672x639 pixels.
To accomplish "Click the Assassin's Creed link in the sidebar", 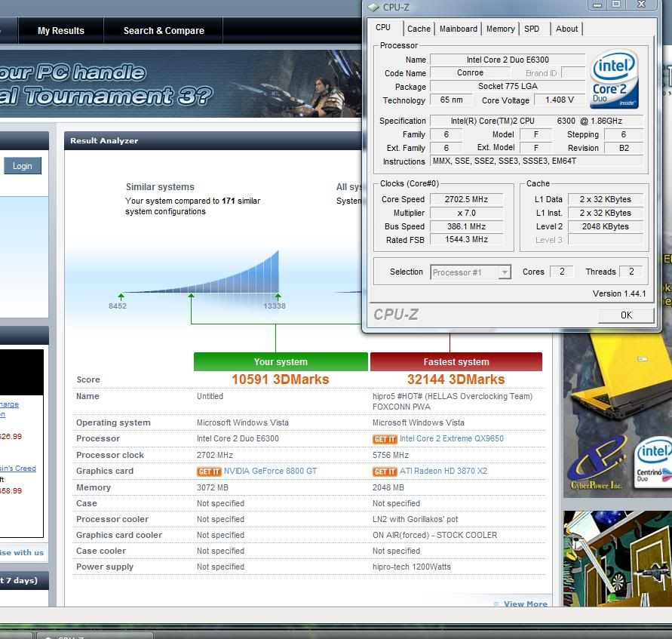I will [18, 468].
